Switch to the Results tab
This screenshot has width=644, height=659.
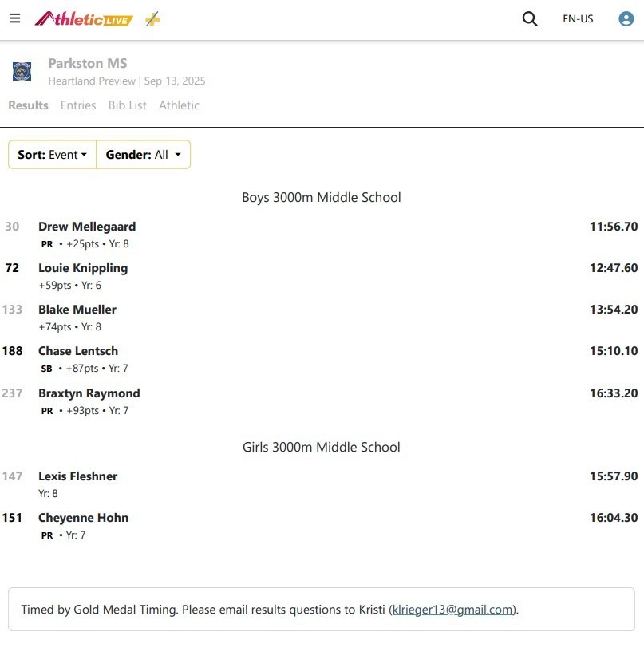pos(28,105)
